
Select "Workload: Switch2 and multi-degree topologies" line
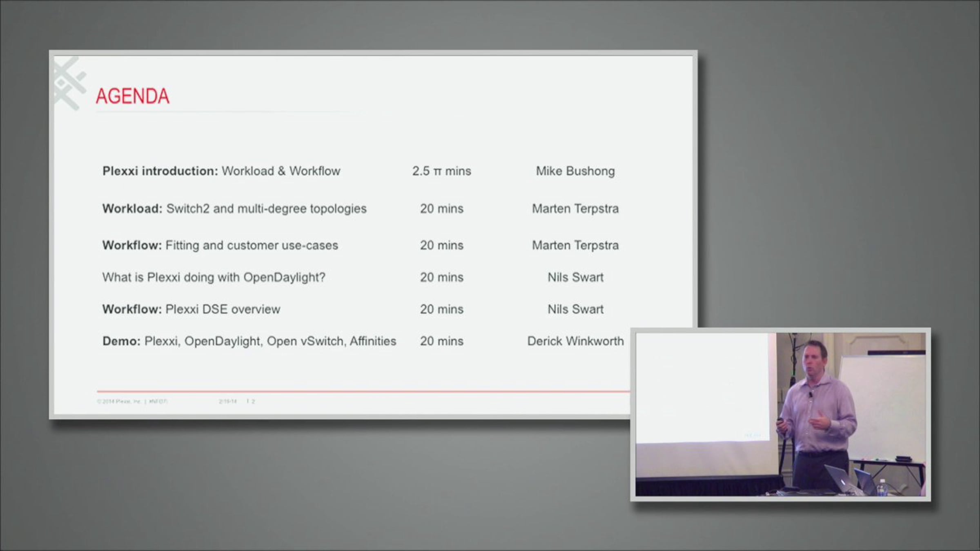[234, 209]
